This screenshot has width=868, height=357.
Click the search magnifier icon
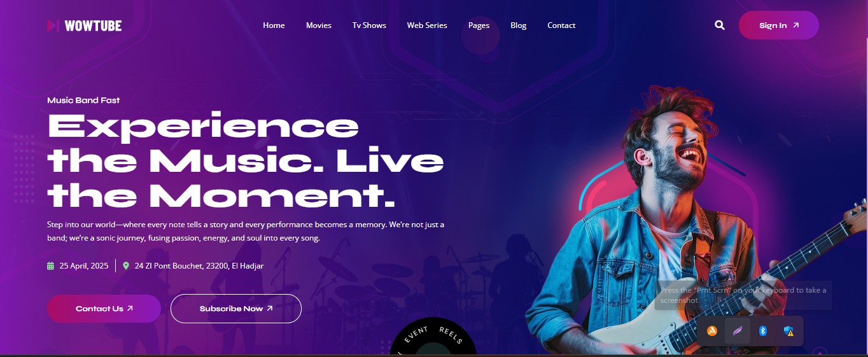coord(720,25)
